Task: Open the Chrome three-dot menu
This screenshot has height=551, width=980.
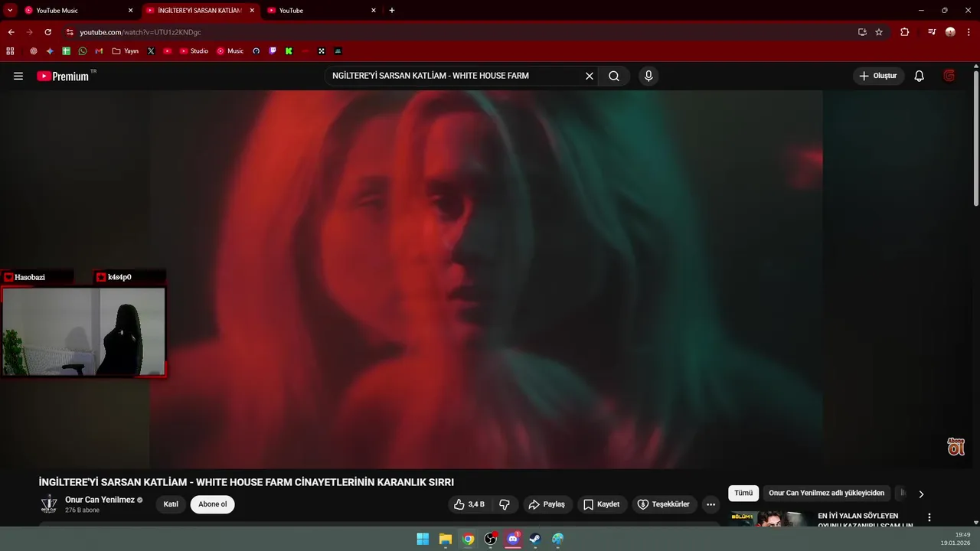Action: click(x=969, y=32)
